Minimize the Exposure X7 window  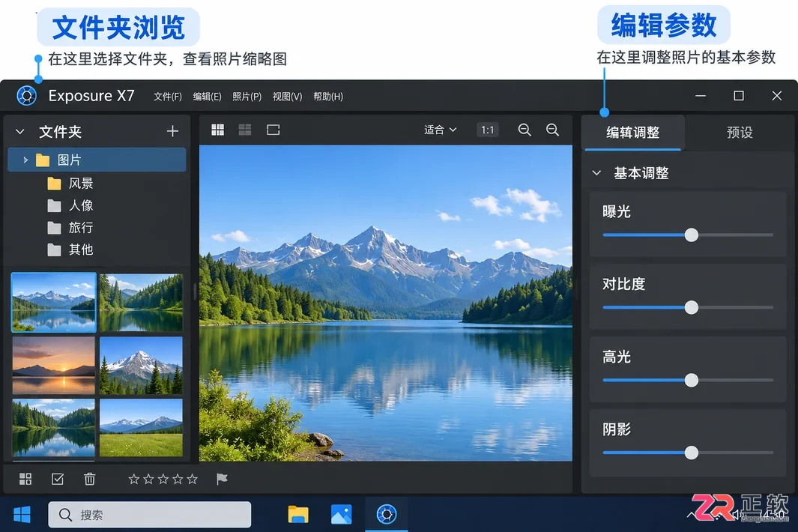[701, 96]
